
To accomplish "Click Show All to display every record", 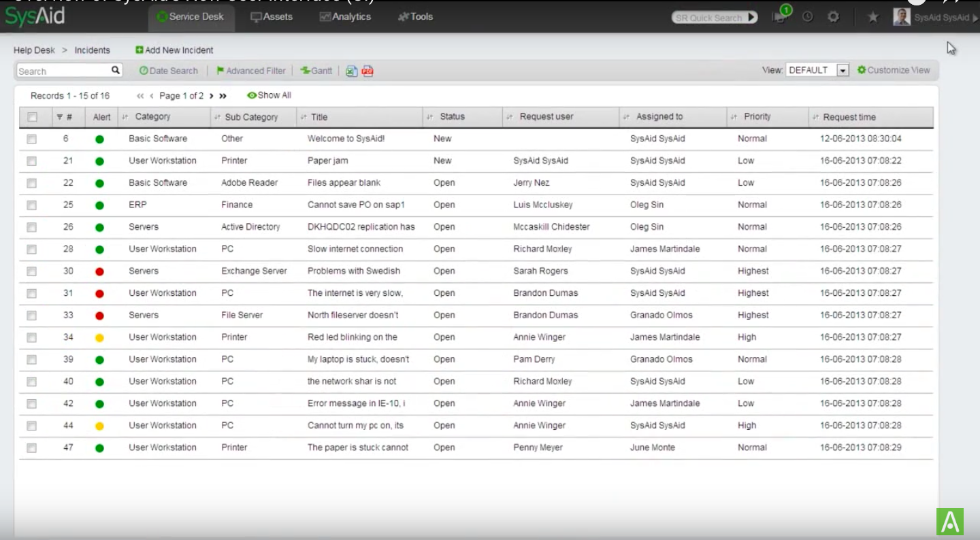I will [269, 95].
